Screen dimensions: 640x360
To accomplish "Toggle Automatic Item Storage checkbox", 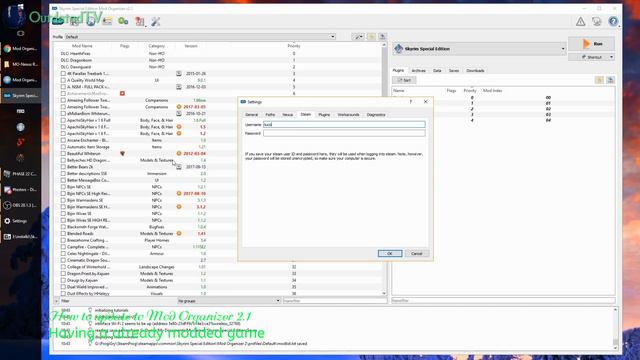I will [63, 147].
